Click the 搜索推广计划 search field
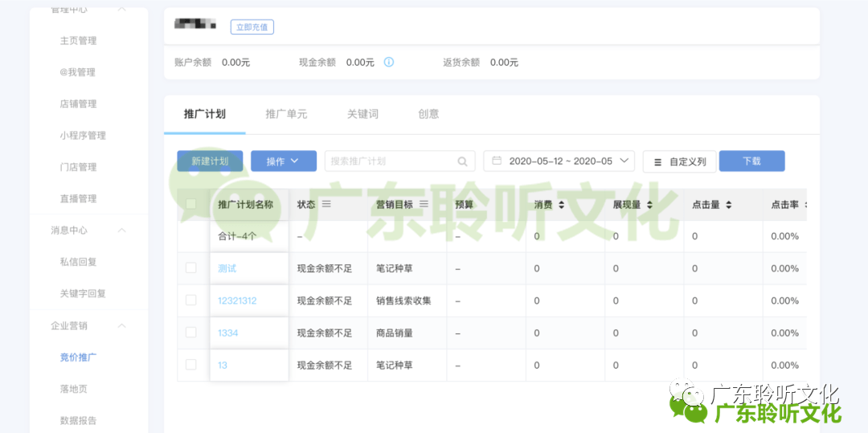 pyautogui.click(x=390, y=161)
